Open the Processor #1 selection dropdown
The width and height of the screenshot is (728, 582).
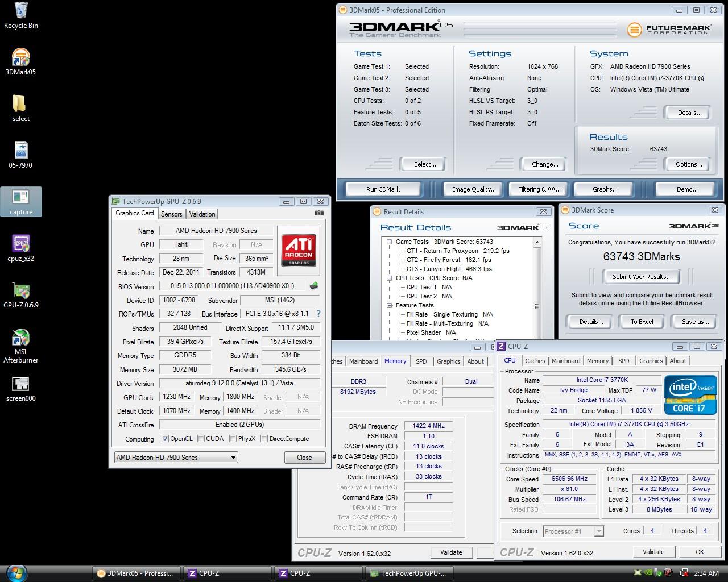(x=573, y=531)
